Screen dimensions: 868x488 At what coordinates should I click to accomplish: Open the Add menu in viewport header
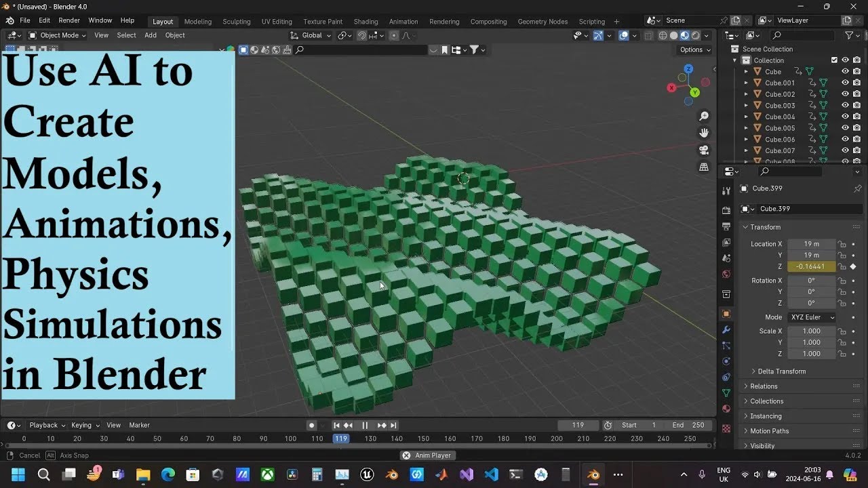click(x=151, y=35)
